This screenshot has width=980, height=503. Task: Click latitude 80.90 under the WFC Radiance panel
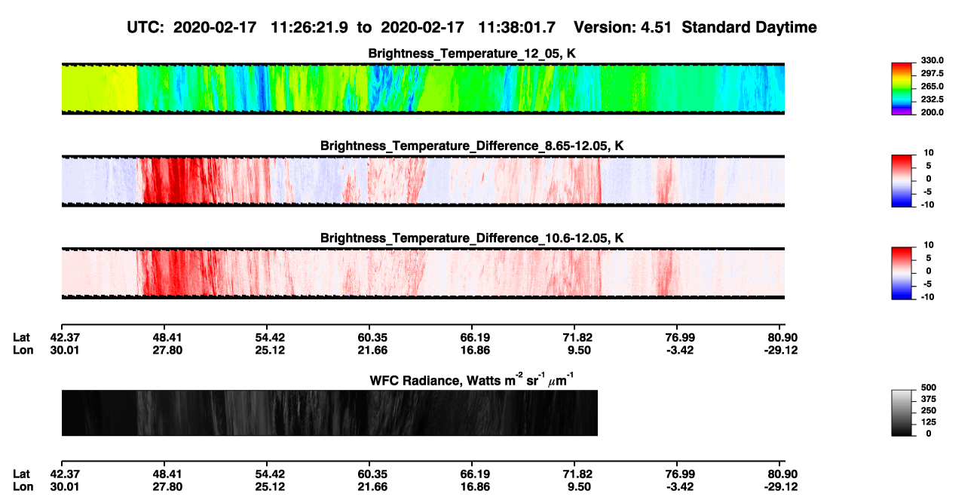(x=783, y=474)
